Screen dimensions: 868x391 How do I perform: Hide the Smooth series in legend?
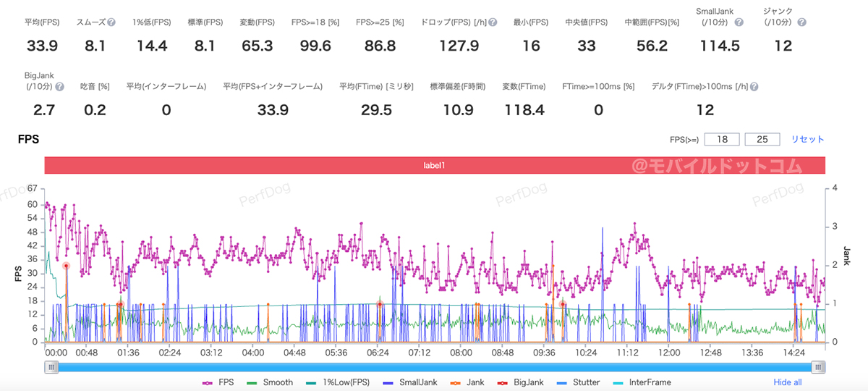(x=270, y=382)
